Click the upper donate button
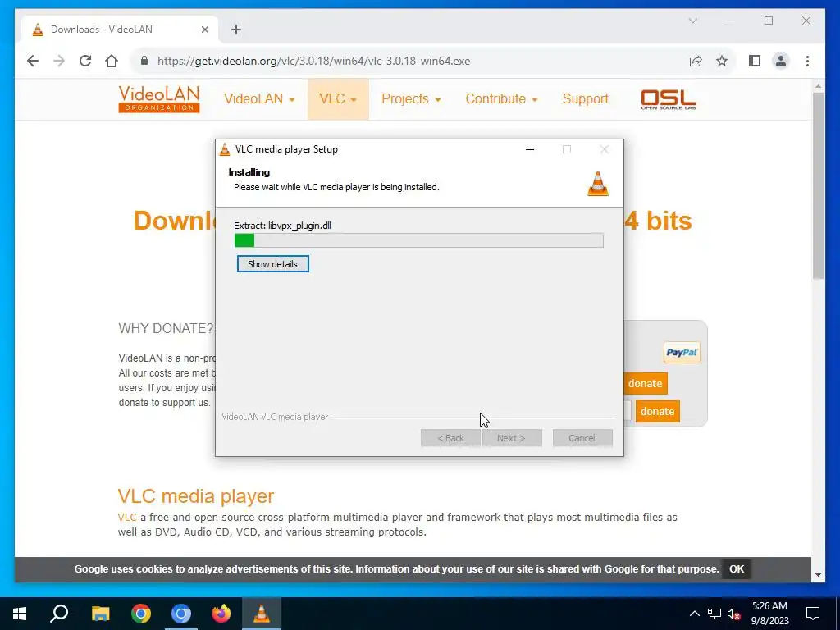Viewport: 840px width, 630px height. 645,384
